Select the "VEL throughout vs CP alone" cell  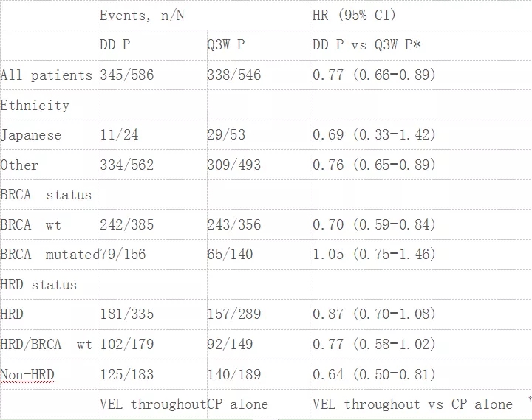pos(412,404)
